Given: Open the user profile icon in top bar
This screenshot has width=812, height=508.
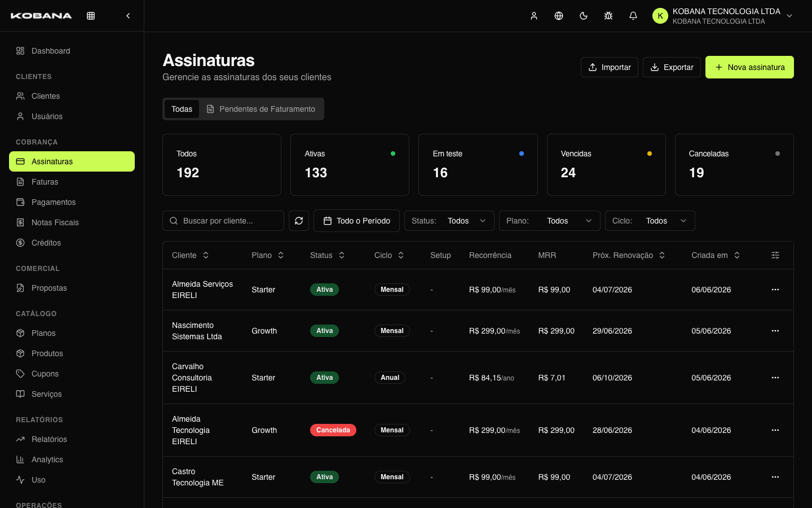Looking at the screenshot, I should point(534,16).
